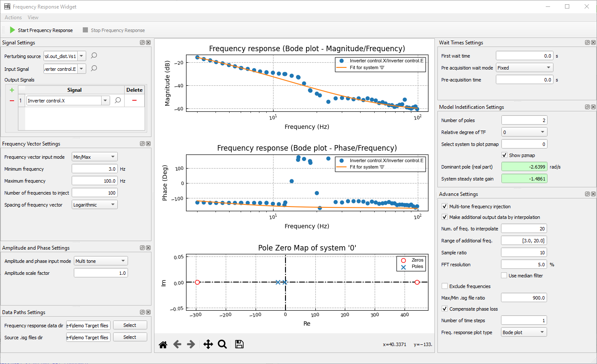The width and height of the screenshot is (597, 364).
Task: Open the Spacing of frequency vector dropdown
Action: point(95,205)
